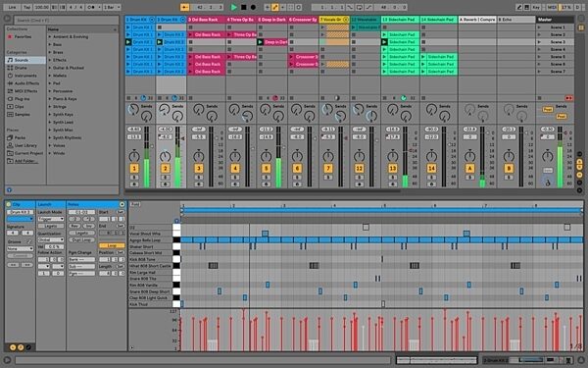Viewport: 588px width, 368px height.
Task: Select the Audio Effects category
Action: (26, 83)
